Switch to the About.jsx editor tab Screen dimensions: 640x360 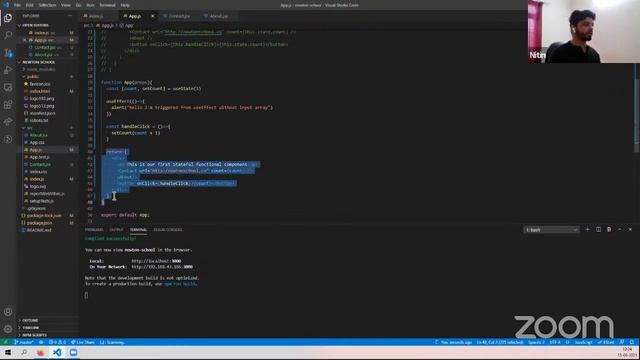pos(218,16)
